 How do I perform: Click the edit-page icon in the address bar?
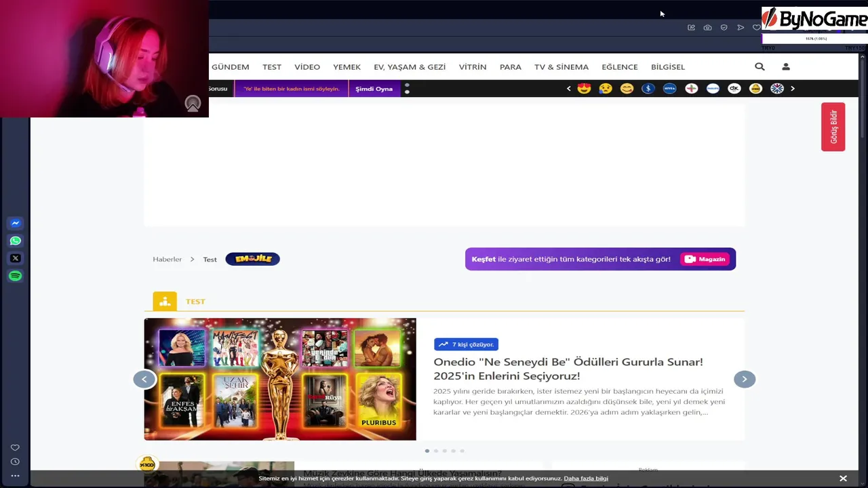point(691,28)
